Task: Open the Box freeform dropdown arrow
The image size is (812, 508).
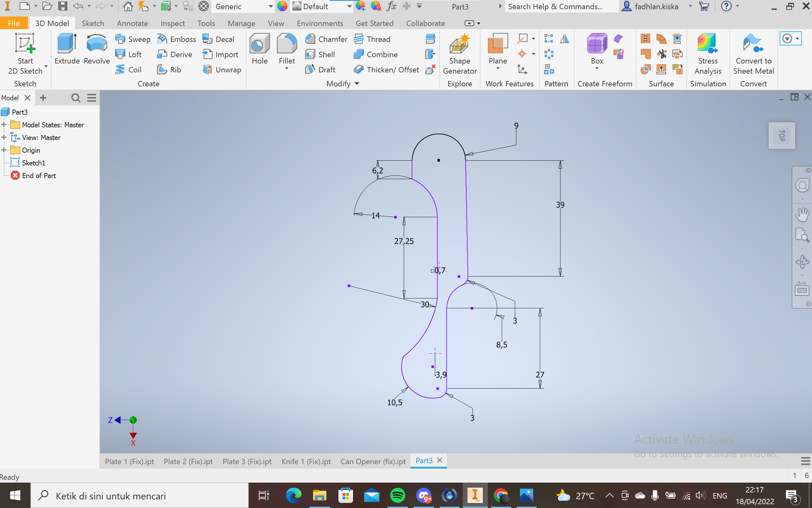Action: (597, 69)
